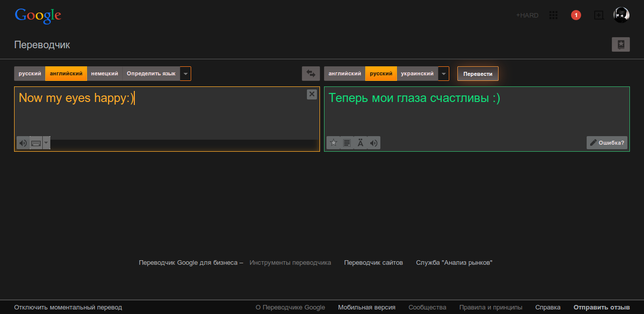Open the Google apps grid

553,15
